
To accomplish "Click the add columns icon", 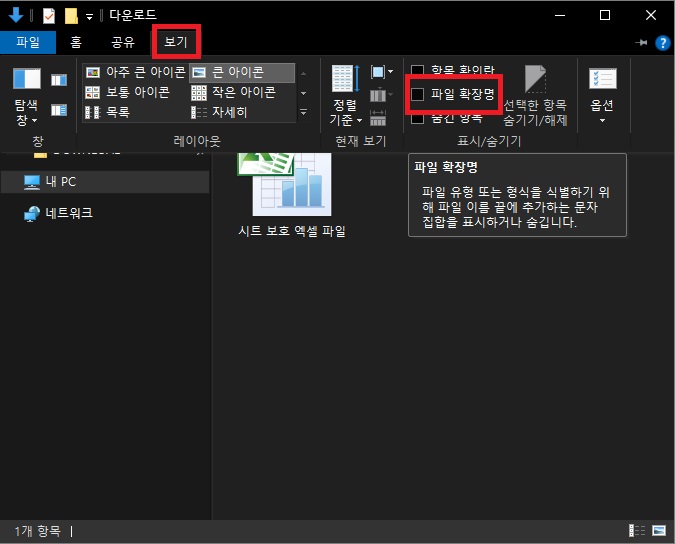I will coord(381,95).
